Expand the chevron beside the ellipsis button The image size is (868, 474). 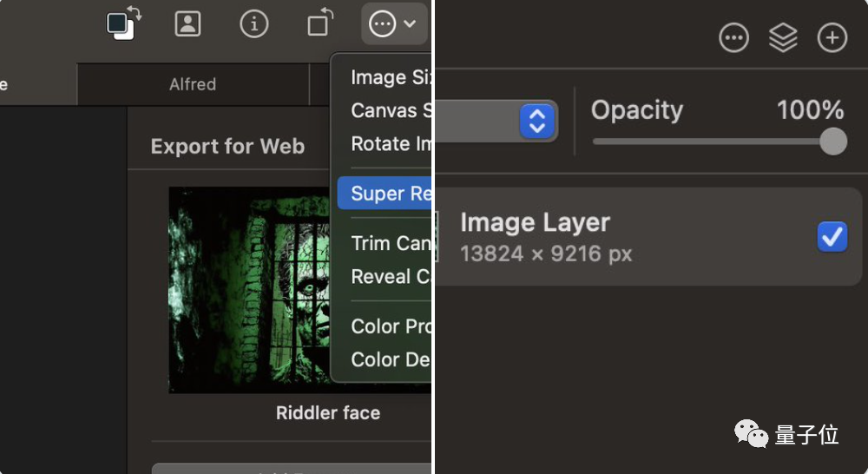[410, 23]
